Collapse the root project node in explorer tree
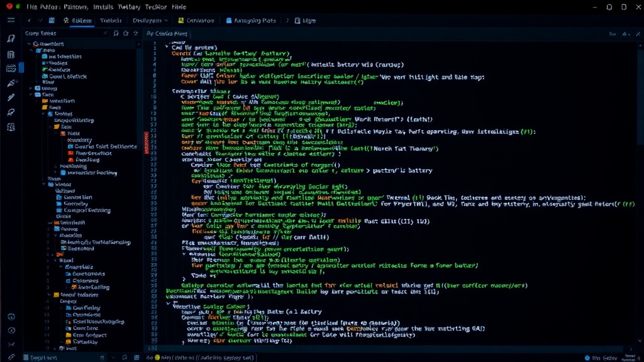 (29, 43)
